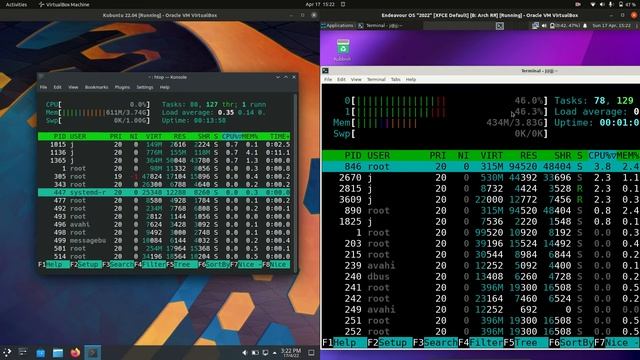Click the host microphone status icon

click(x=611, y=4)
